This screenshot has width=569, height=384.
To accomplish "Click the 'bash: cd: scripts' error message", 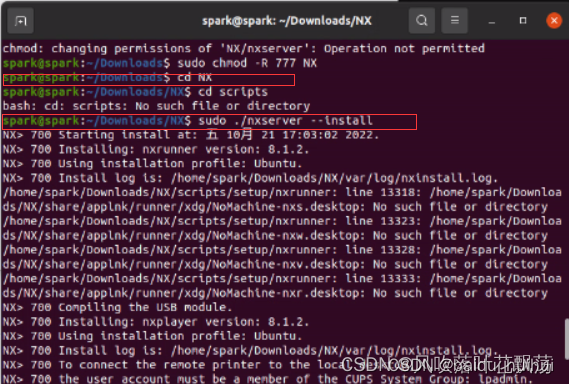I will coord(156,106).
